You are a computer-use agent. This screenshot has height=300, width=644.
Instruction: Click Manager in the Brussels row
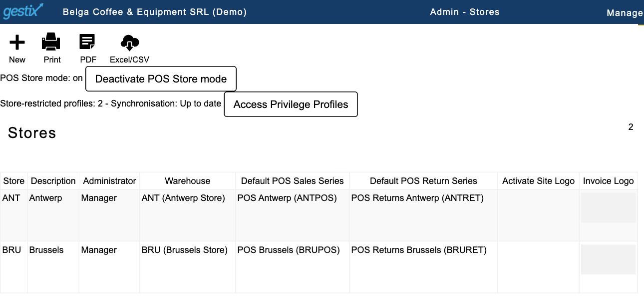point(99,250)
